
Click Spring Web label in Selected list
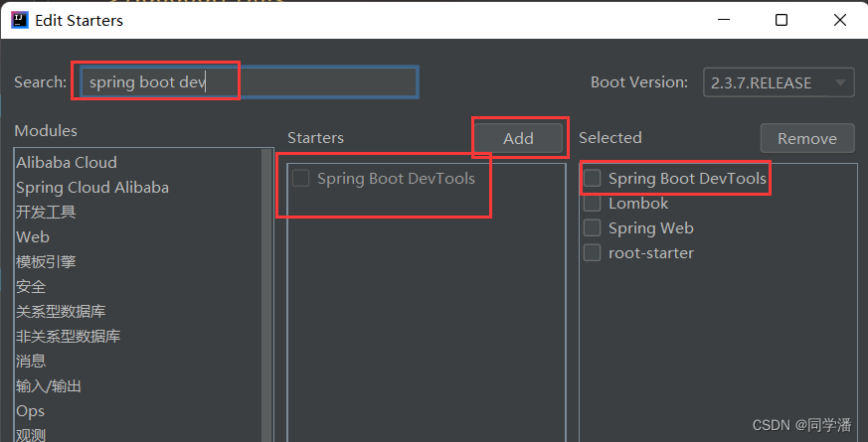click(x=651, y=227)
